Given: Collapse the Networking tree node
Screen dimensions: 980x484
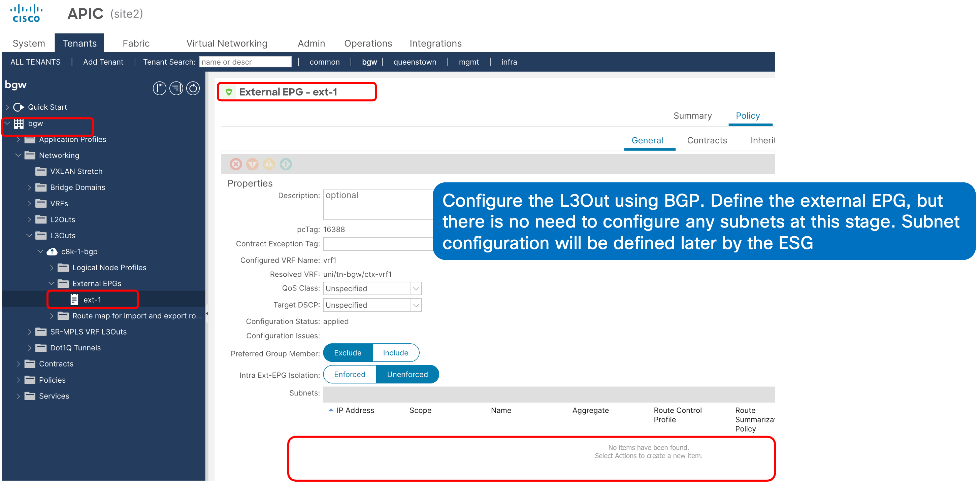Looking at the screenshot, I should [18, 155].
